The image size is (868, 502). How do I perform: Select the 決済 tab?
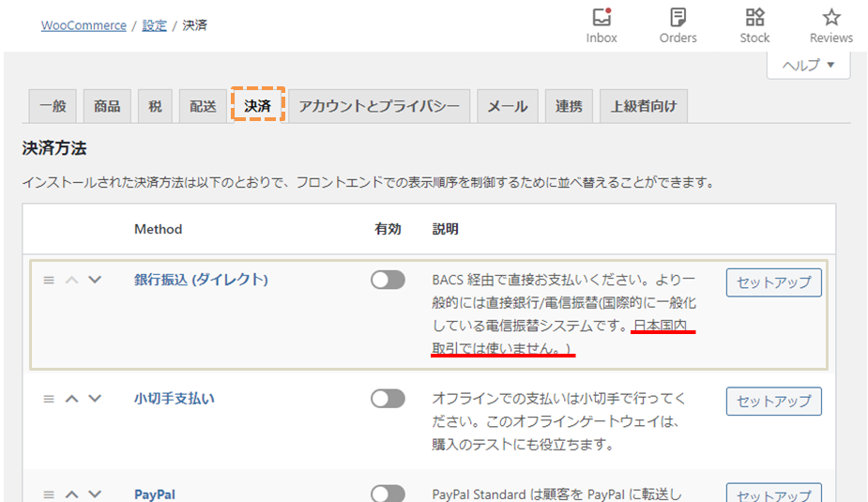(258, 105)
